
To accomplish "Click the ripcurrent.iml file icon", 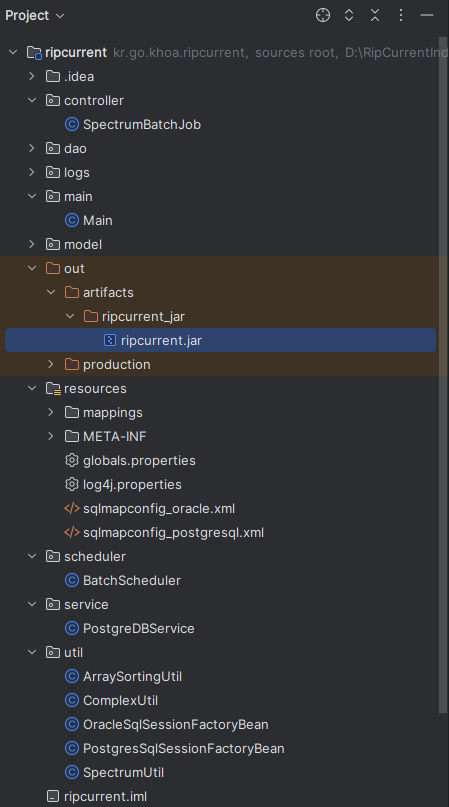I will (53, 797).
